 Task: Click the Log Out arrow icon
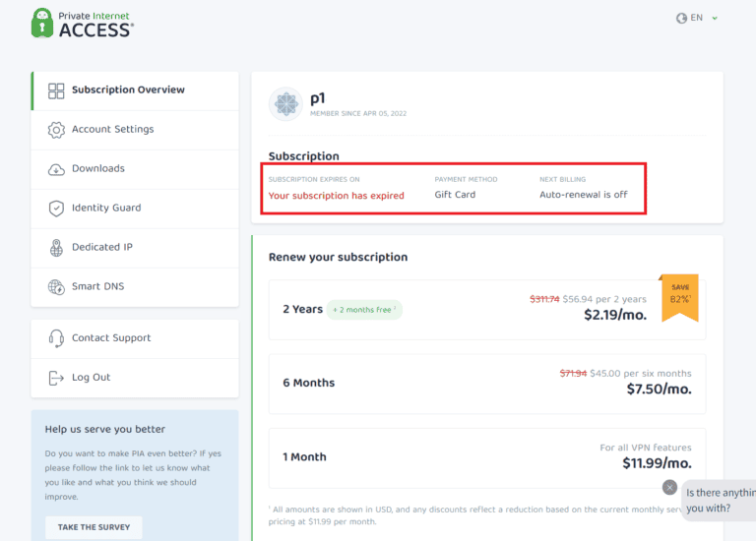[x=56, y=378]
